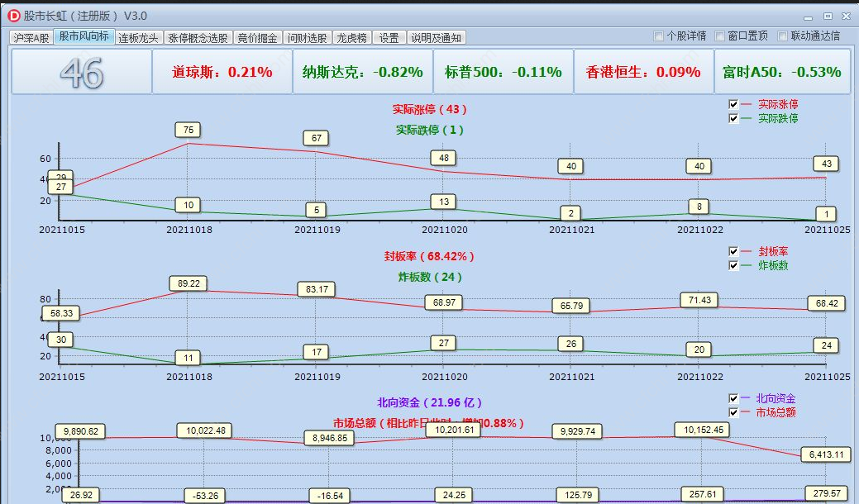Open the 龙虎榜 tab
The height and width of the screenshot is (504, 859).
pyautogui.click(x=351, y=38)
